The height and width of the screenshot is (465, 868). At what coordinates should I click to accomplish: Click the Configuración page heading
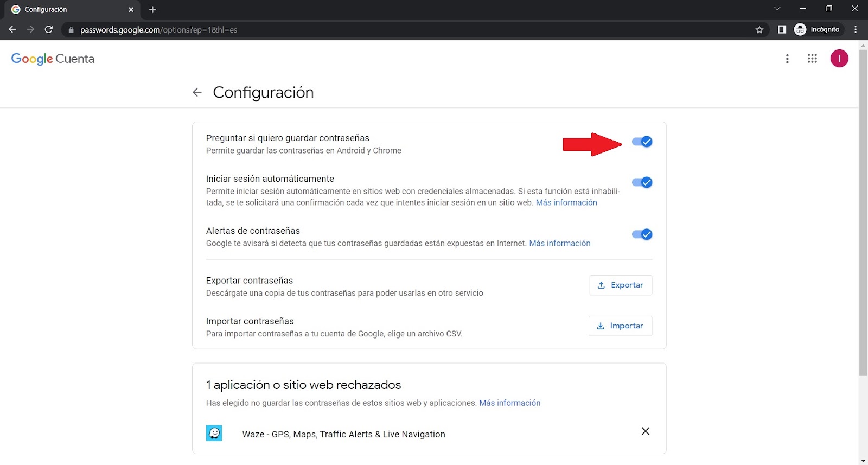pyautogui.click(x=263, y=92)
